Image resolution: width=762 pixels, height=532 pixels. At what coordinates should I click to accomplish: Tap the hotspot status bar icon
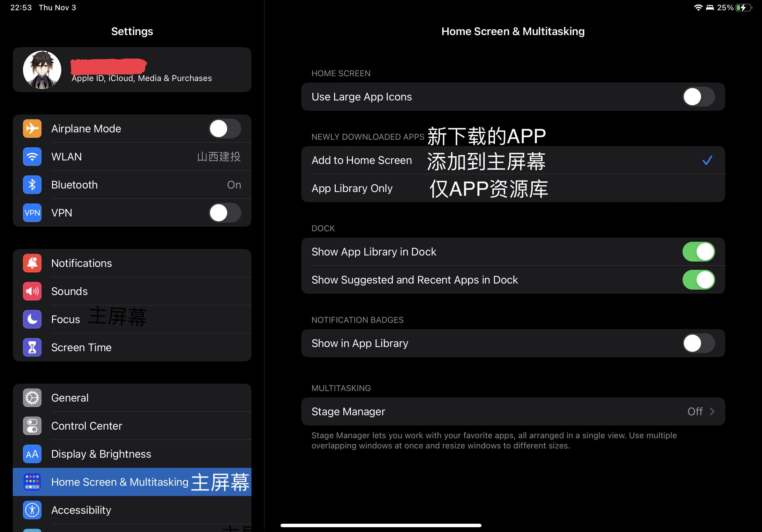coord(710,7)
